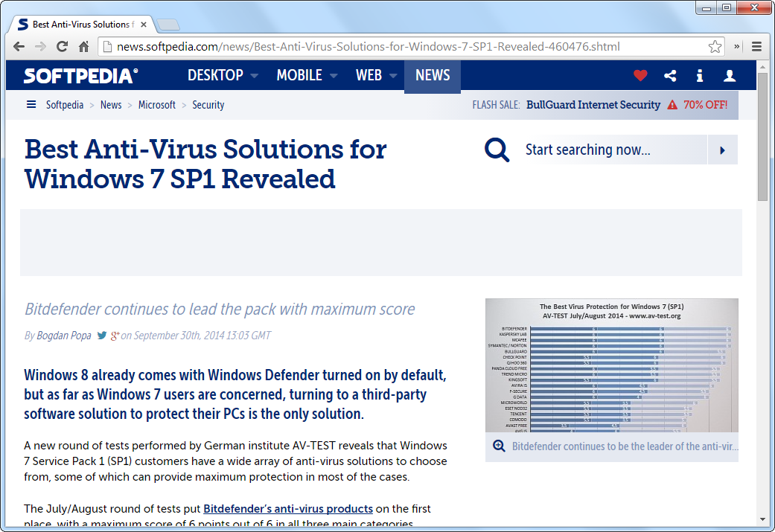Reload the page with refresh button

[63, 47]
